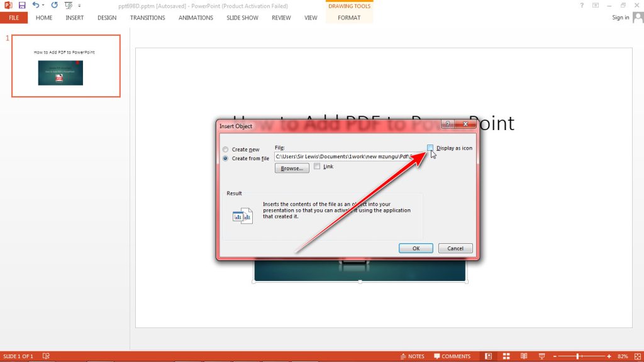Screen dimensions: 644x362
Task: Fit slide to current window
Action: (x=636, y=356)
